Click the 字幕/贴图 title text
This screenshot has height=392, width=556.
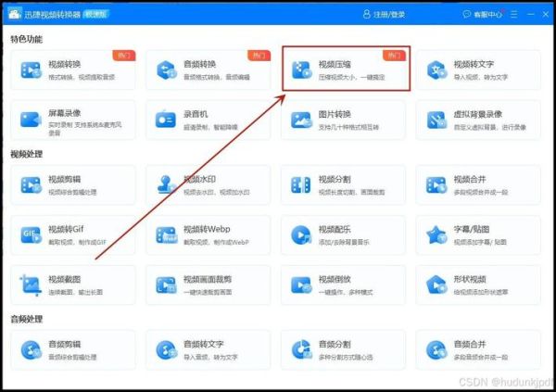pos(472,229)
